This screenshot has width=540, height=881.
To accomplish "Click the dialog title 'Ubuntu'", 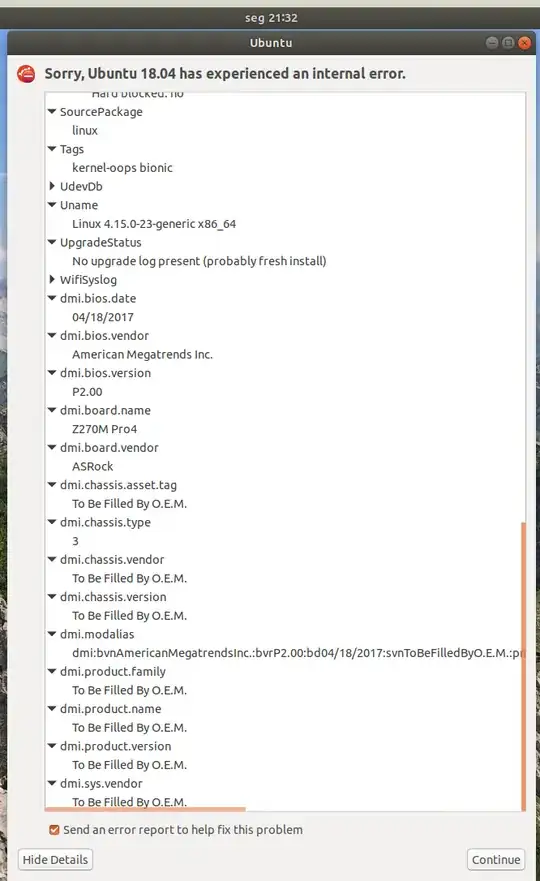I will coord(271,43).
